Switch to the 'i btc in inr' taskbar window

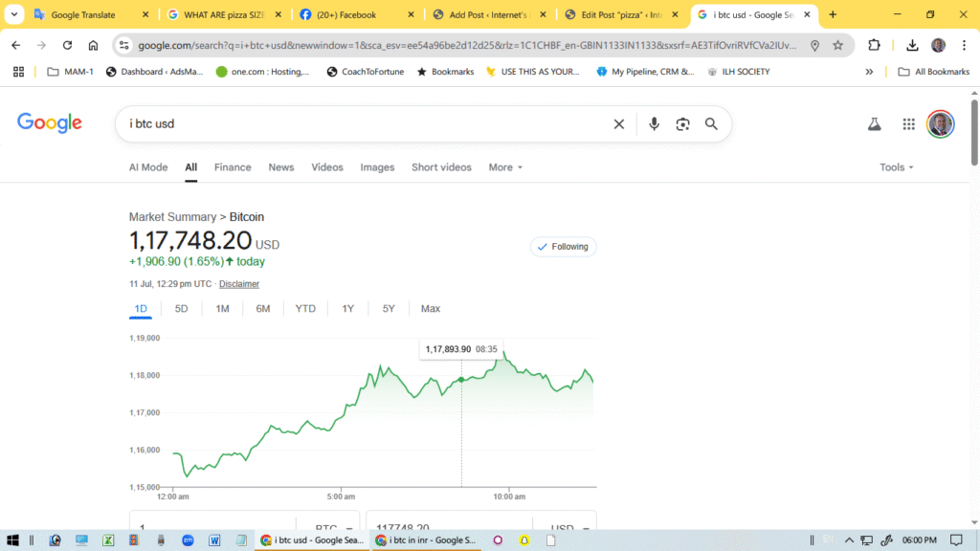point(426,540)
